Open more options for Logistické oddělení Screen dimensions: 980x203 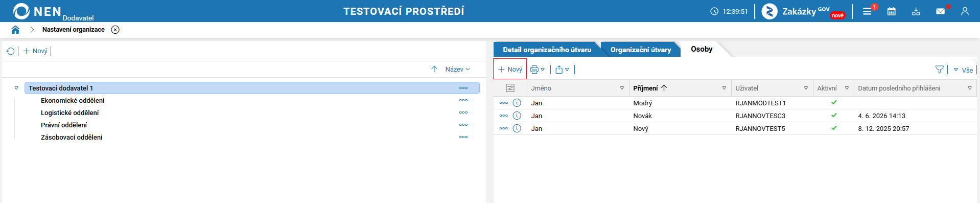(x=463, y=112)
